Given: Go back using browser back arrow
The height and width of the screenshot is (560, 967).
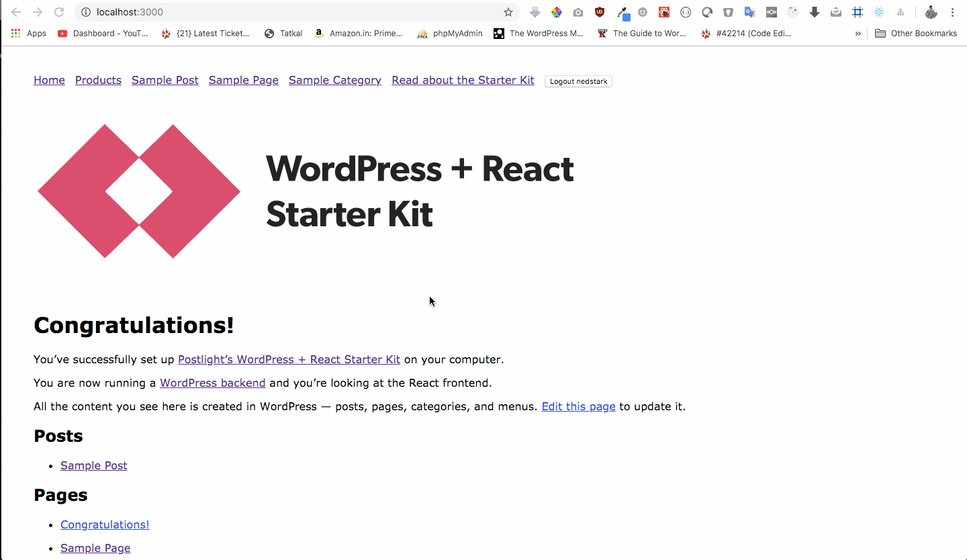Looking at the screenshot, I should 16,12.
